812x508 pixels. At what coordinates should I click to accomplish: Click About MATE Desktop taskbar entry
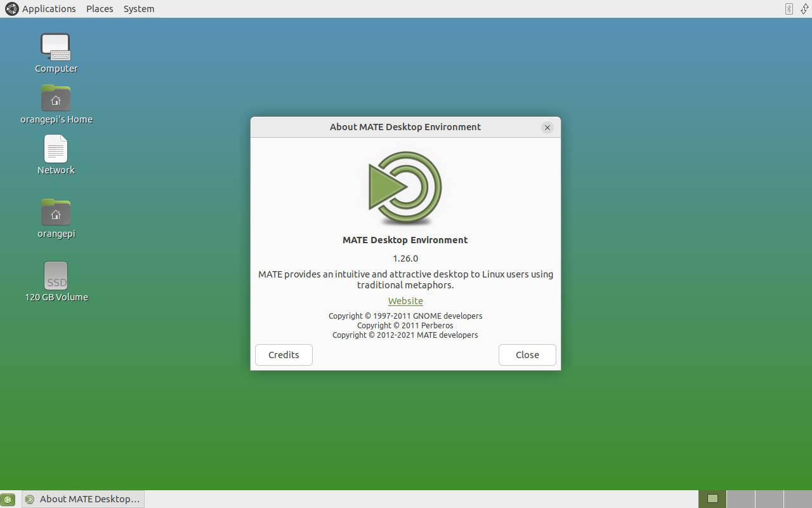click(83, 499)
